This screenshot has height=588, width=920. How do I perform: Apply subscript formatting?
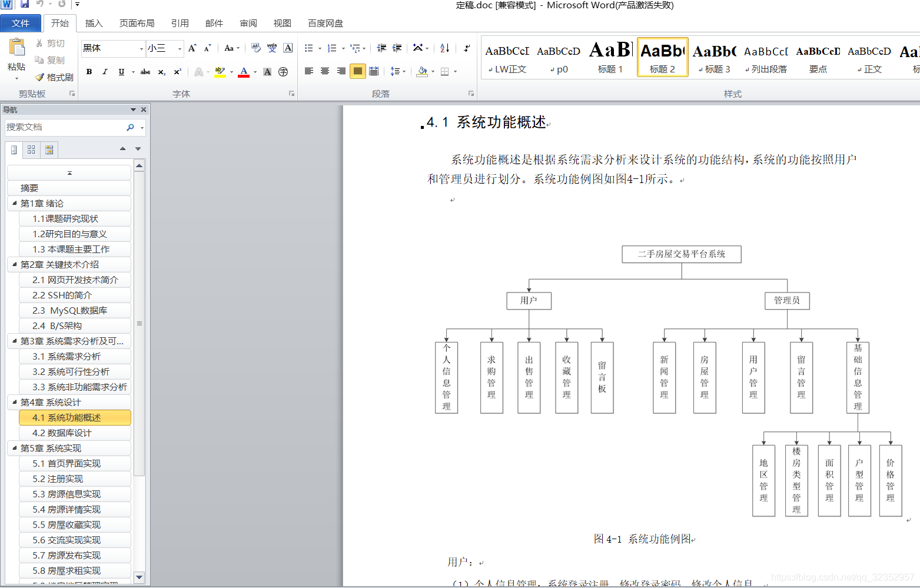(161, 72)
